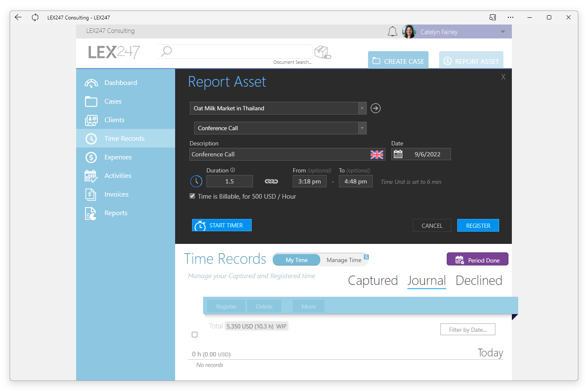Image resolution: width=588 pixels, height=391 pixels.
Task: Go to Dashboard in sidebar
Action: tap(126, 83)
